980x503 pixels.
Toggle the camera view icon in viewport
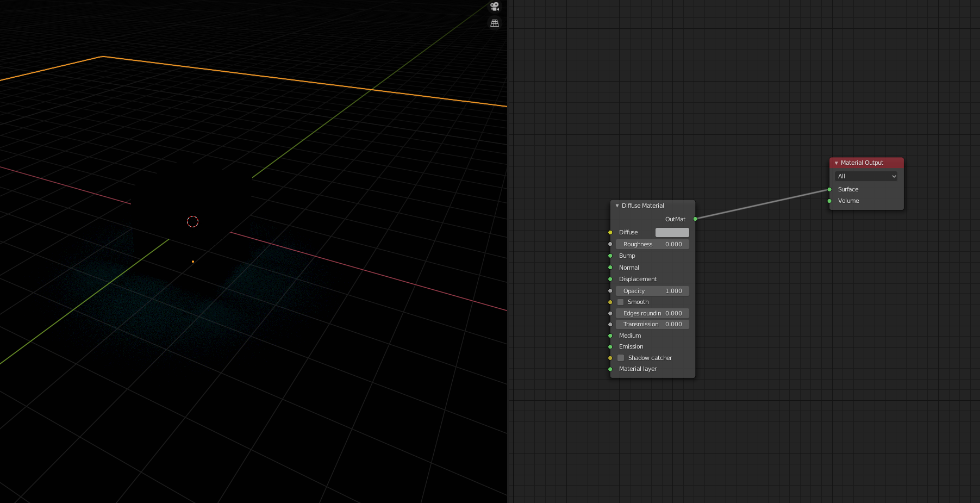point(495,7)
